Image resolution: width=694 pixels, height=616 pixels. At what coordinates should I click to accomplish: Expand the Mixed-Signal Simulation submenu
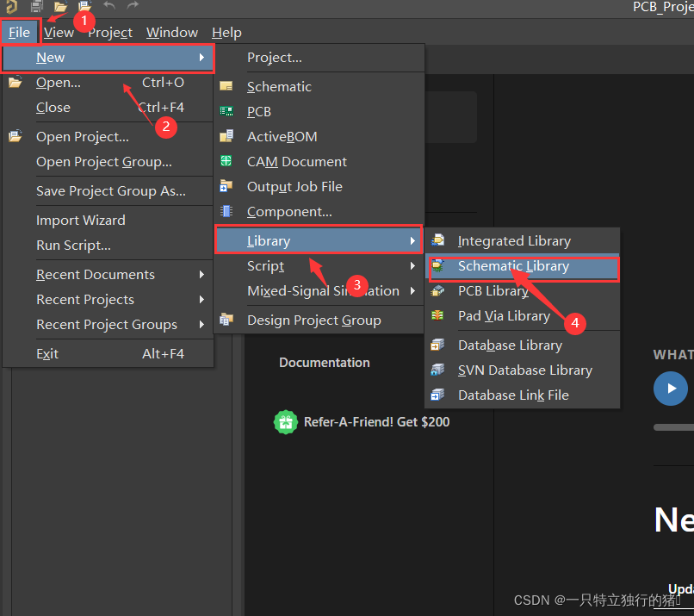(412, 290)
